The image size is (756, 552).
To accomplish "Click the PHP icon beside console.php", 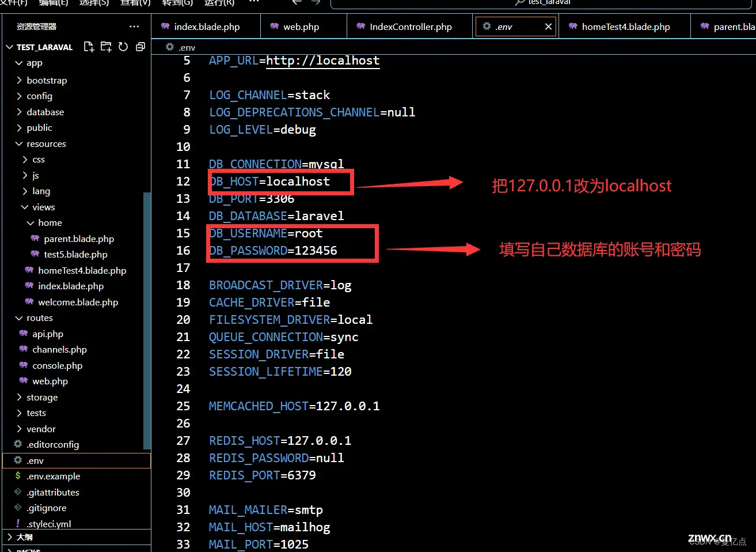I will point(24,365).
